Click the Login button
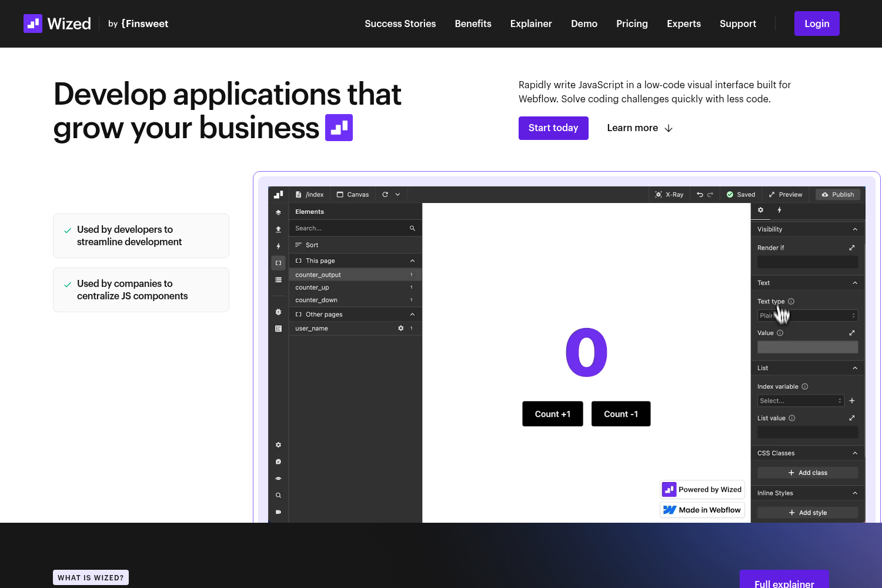The height and width of the screenshot is (588, 882). [817, 24]
